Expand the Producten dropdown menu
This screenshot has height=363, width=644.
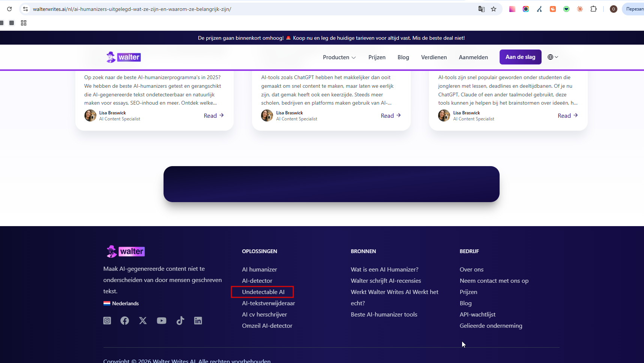339,57
